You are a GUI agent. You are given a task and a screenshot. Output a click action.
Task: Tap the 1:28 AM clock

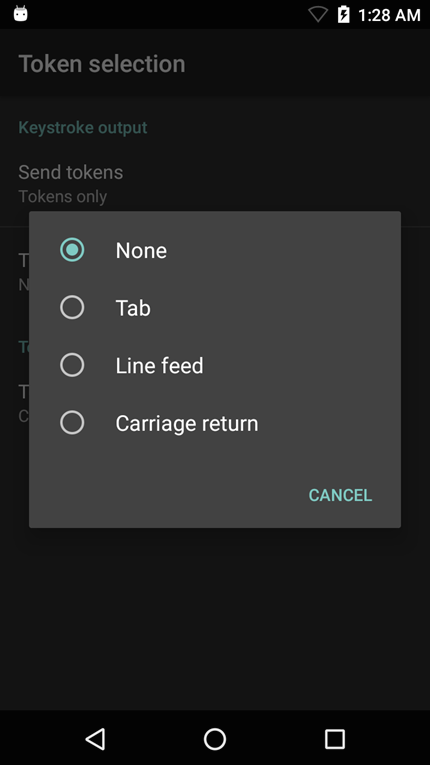(389, 15)
